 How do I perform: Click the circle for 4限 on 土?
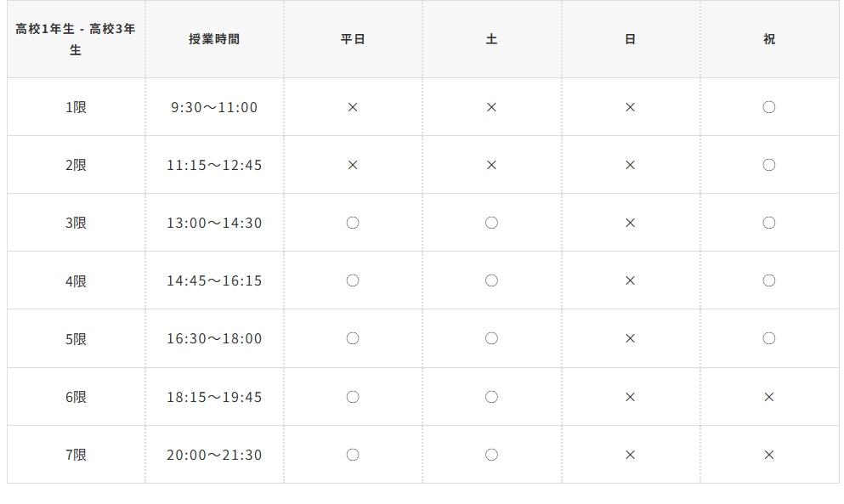[491, 280]
